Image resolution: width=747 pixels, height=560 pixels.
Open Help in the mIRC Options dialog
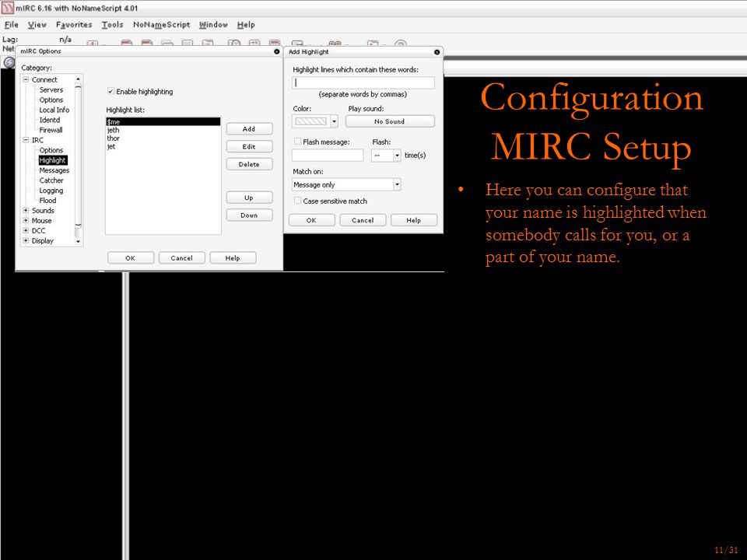pyautogui.click(x=233, y=258)
